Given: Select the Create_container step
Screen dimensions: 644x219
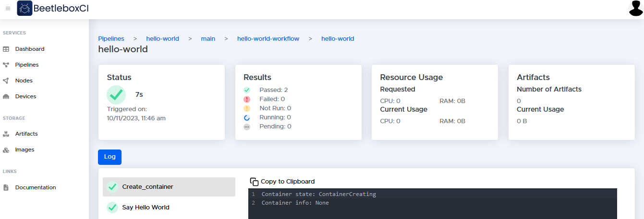Looking at the screenshot, I should click(169, 187).
